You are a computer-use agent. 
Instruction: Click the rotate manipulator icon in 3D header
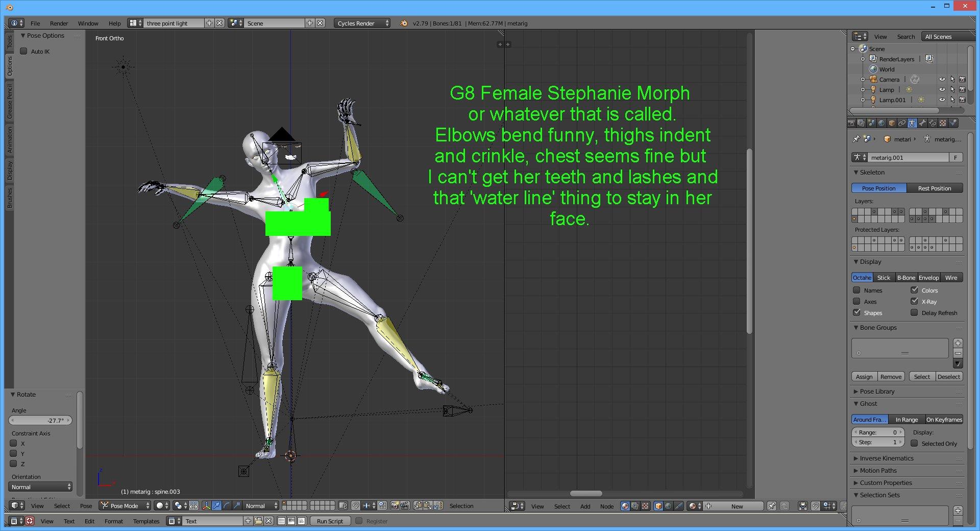point(227,505)
